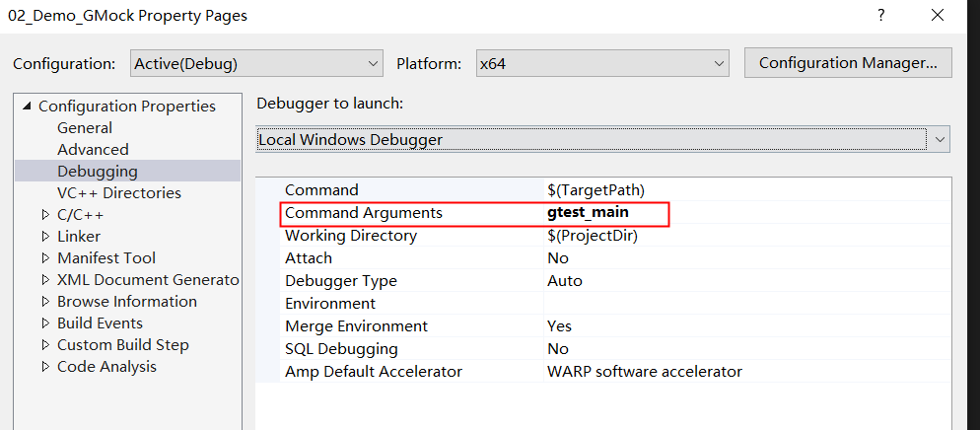
Task: Select the Configuration Properties tree label
Action: click(x=127, y=107)
